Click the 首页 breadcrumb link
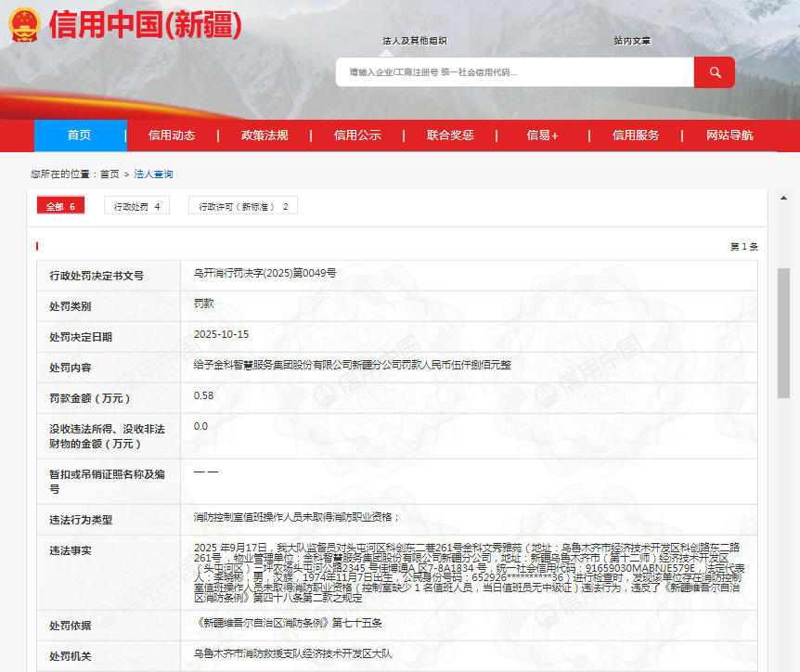 [x=110, y=173]
